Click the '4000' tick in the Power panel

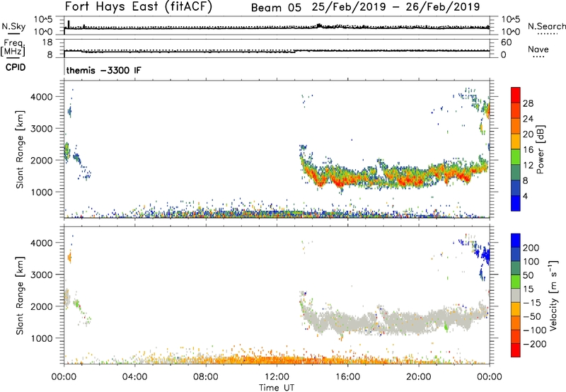[x=42, y=97]
